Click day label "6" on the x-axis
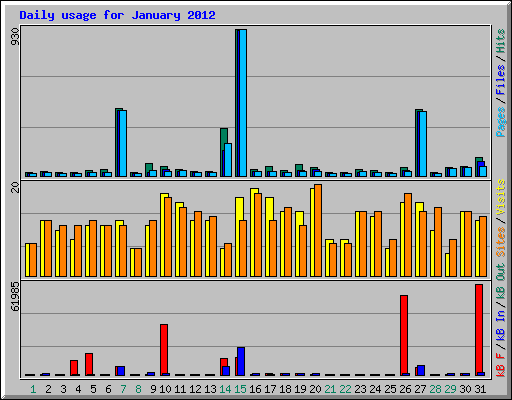This screenshot has width=512, height=400. click(108, 389)
